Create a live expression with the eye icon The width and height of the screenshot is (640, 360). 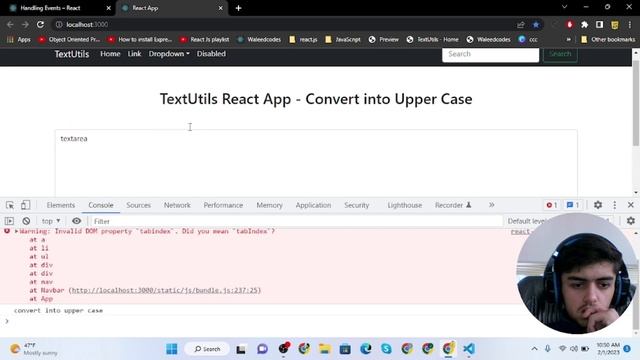coord(76,221)
